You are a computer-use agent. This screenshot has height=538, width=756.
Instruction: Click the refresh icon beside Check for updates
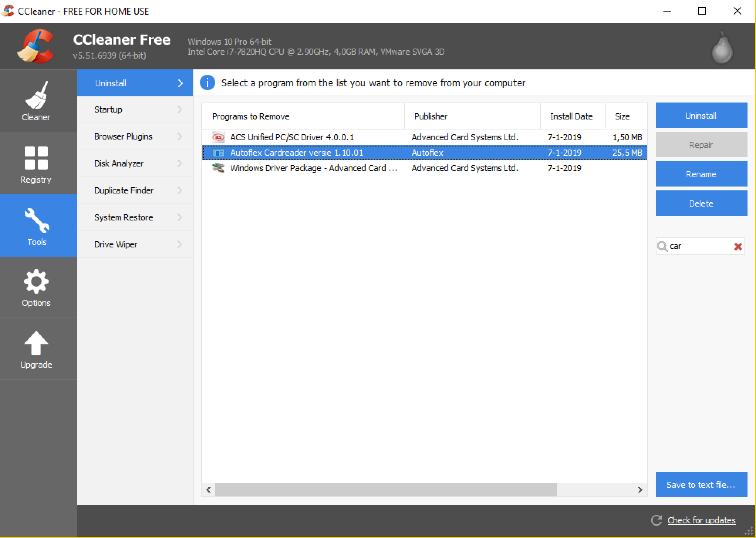click(656, 520)
